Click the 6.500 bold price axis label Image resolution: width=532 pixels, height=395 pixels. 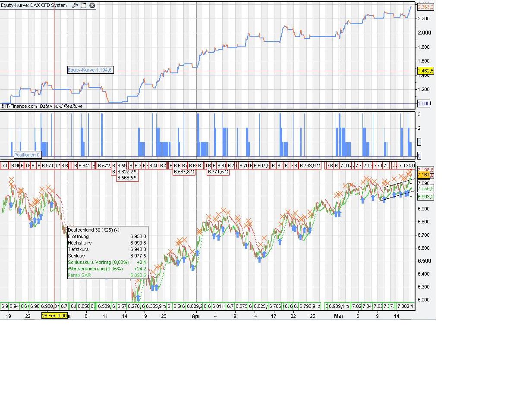coord(425,261)
